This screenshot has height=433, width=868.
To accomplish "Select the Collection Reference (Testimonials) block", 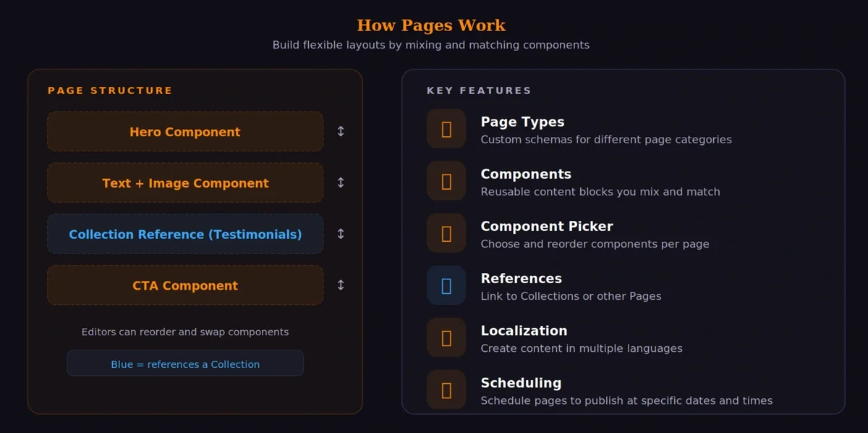I will click(x=185, y=235).
